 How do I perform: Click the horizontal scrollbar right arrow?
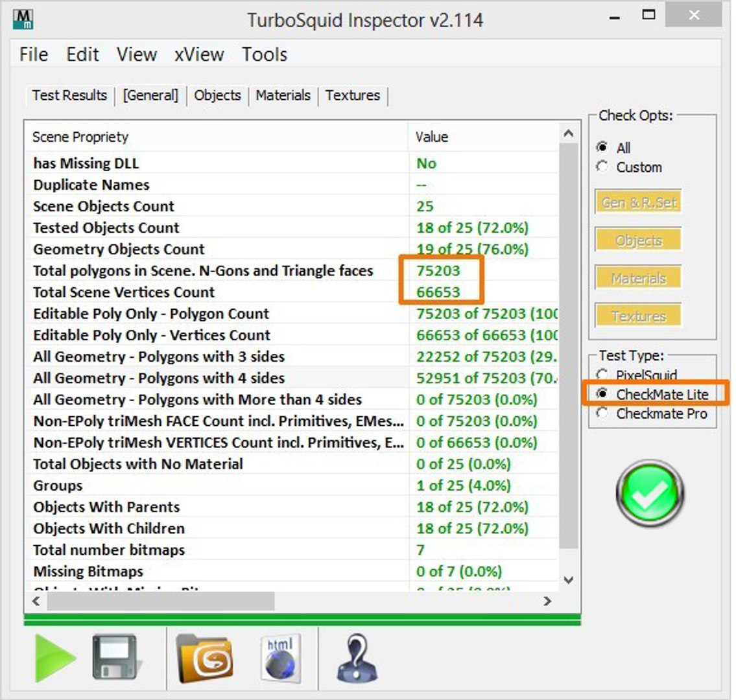547,601
